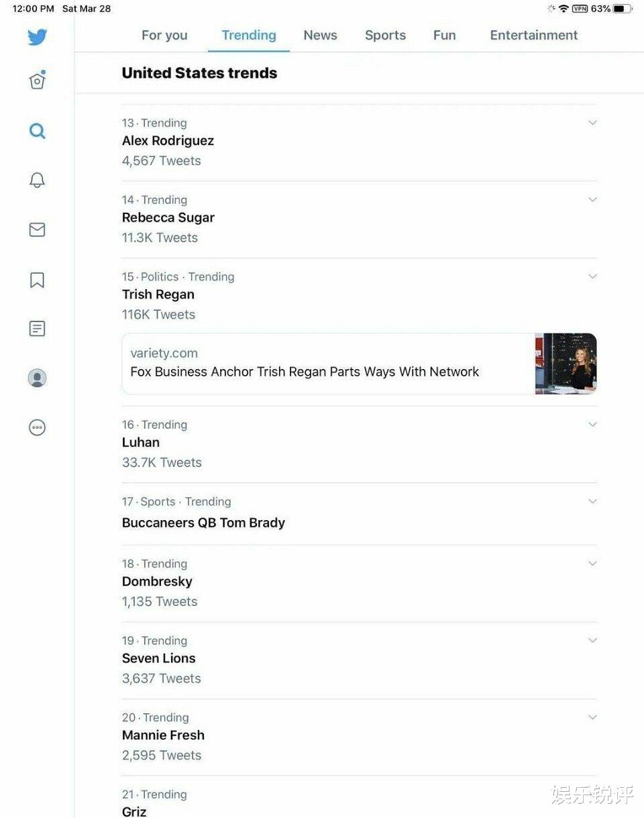This screenshot has width=644, height=818.
Task: Tap the Wi-Fi status icon
Action: click(563, 9)
